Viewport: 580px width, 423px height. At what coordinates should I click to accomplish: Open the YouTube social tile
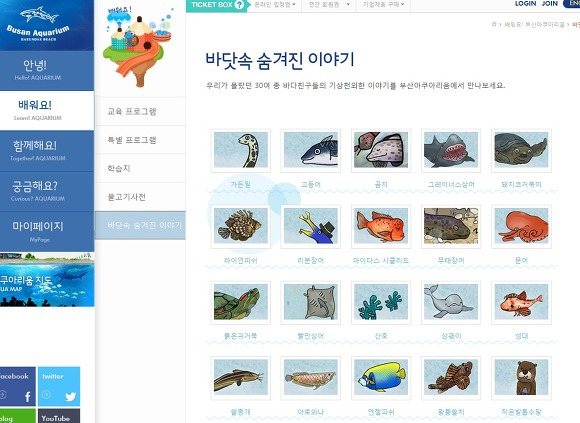click(x=59, y=416)
